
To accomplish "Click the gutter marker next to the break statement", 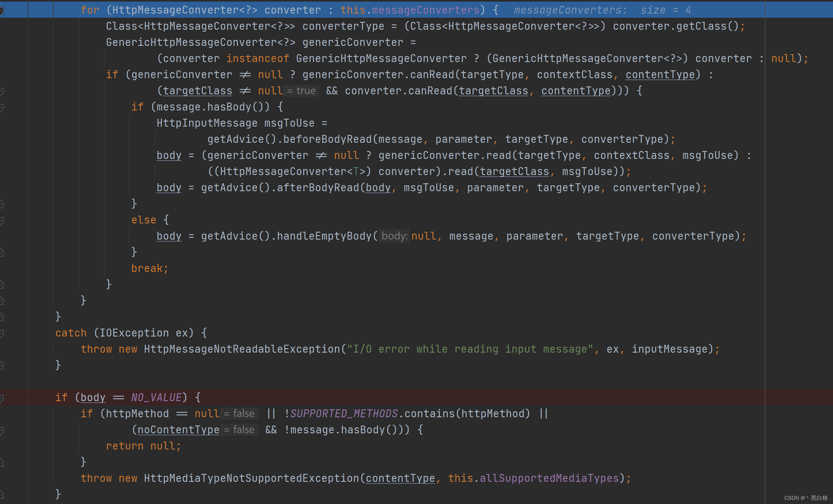I will 2,268.
